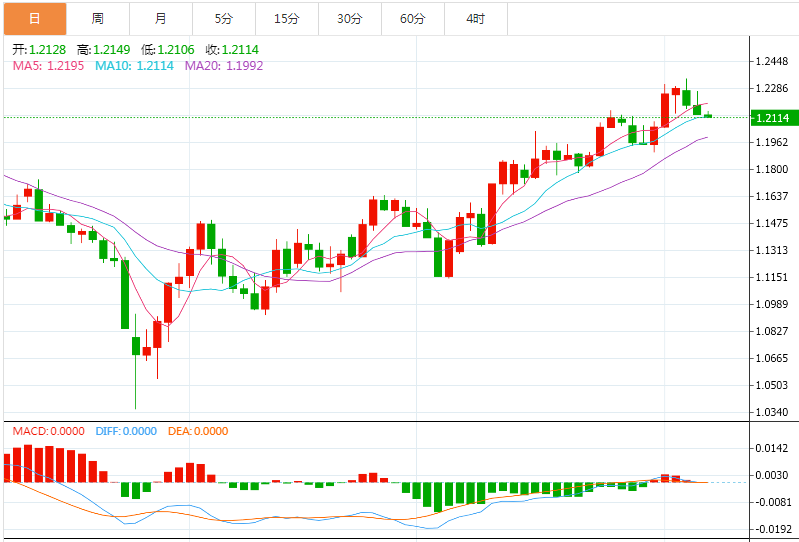The image size is (799, 542).
Task: Select the 日 daily timeframe tab
Action: 35,19
